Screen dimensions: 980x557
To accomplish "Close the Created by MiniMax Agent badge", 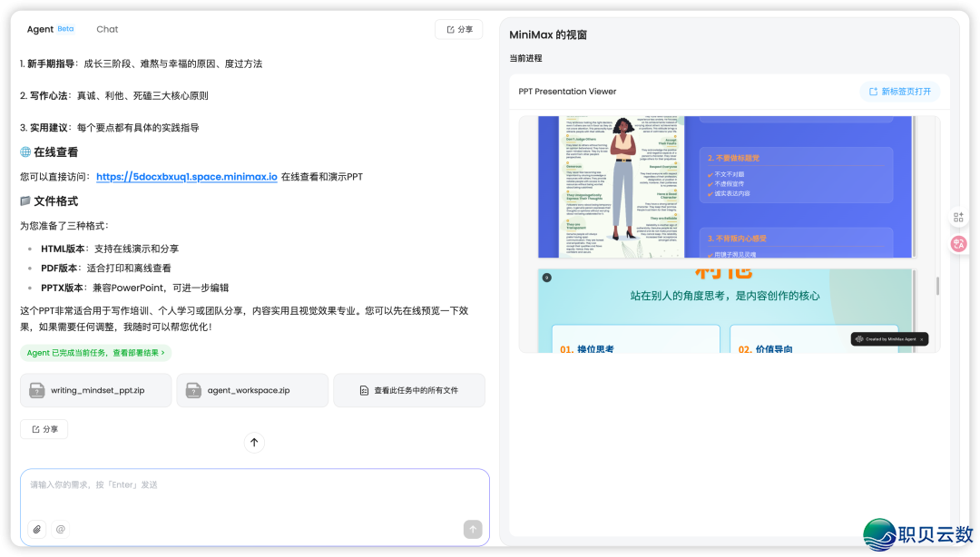I will click(x=922, y=339).
